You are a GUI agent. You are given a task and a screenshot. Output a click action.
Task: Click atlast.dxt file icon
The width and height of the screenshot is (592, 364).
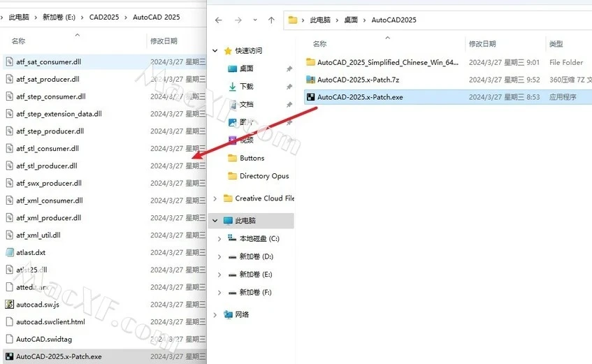point(10,252)
